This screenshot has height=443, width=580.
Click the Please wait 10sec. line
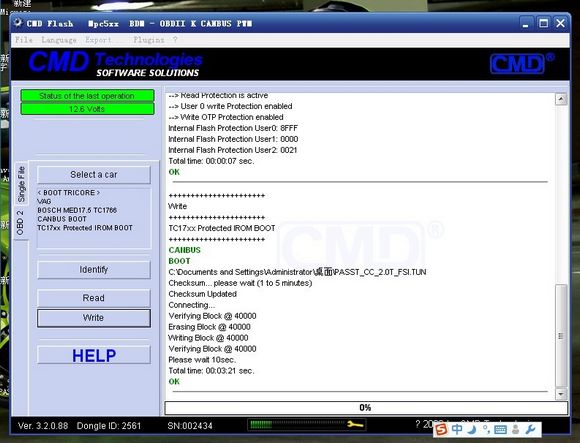202,360
